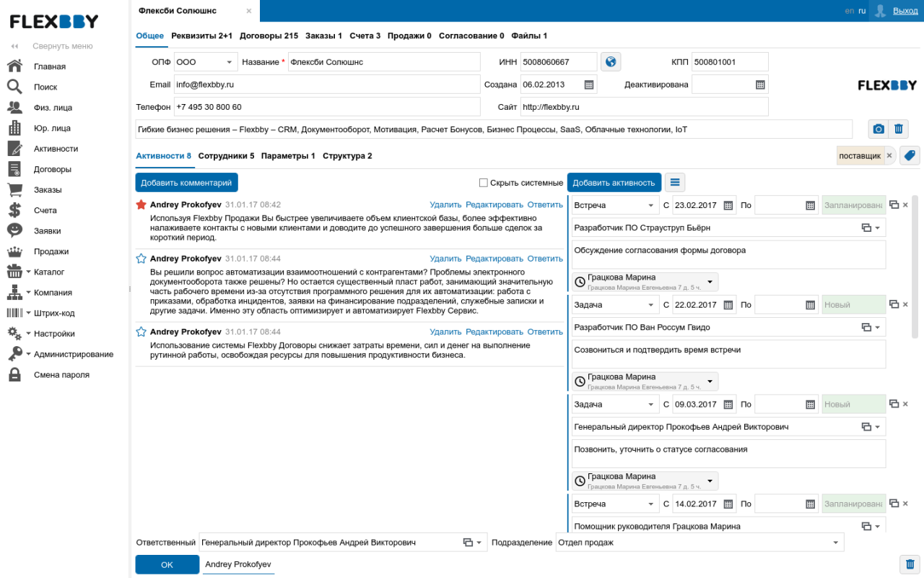Click the Добавить активность button
Viewport: 924px width, 578px height.
click(614, 183)
